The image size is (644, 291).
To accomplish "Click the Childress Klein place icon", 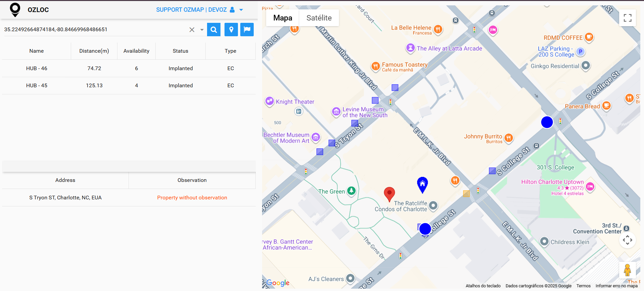I will pyautogui.click(x=544, y=242).
